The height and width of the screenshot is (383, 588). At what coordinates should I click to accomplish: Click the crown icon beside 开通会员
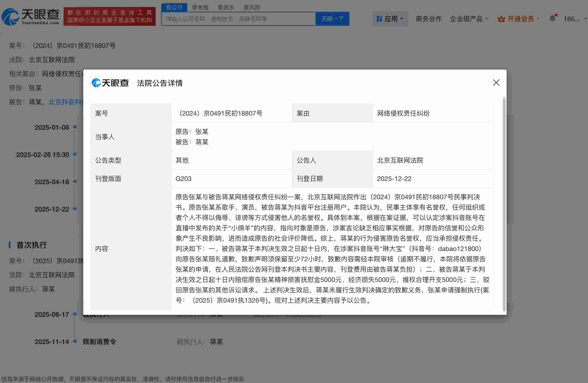(x=501, y=19)
